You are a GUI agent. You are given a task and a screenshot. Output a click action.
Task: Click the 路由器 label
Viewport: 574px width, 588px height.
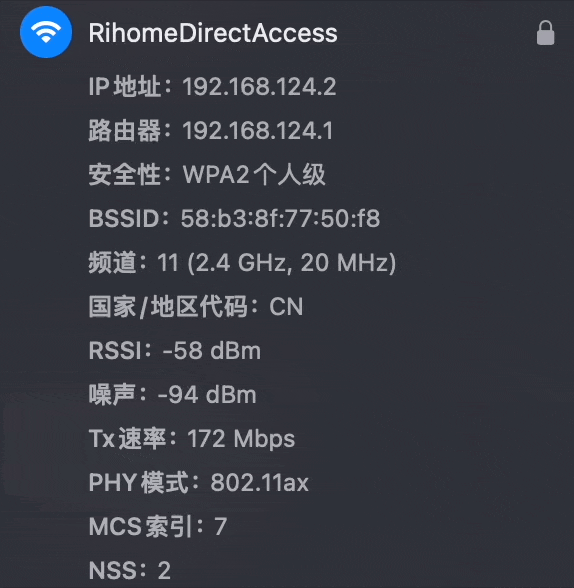tap(125, 130)
